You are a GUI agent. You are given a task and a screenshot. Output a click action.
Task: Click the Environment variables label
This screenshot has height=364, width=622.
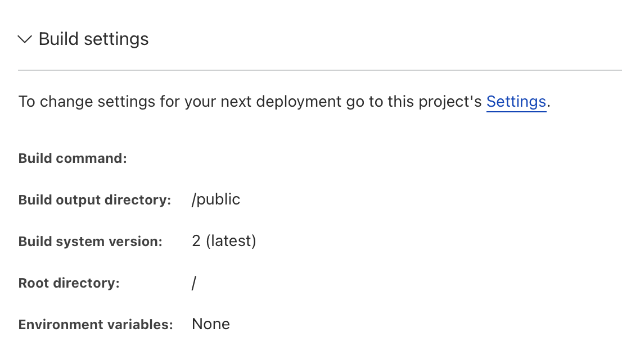point(96,325)
